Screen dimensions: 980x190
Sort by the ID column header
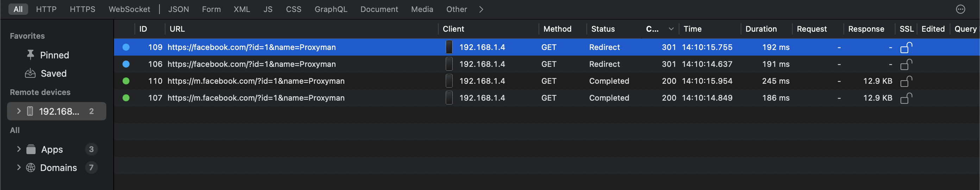point(143,29)
